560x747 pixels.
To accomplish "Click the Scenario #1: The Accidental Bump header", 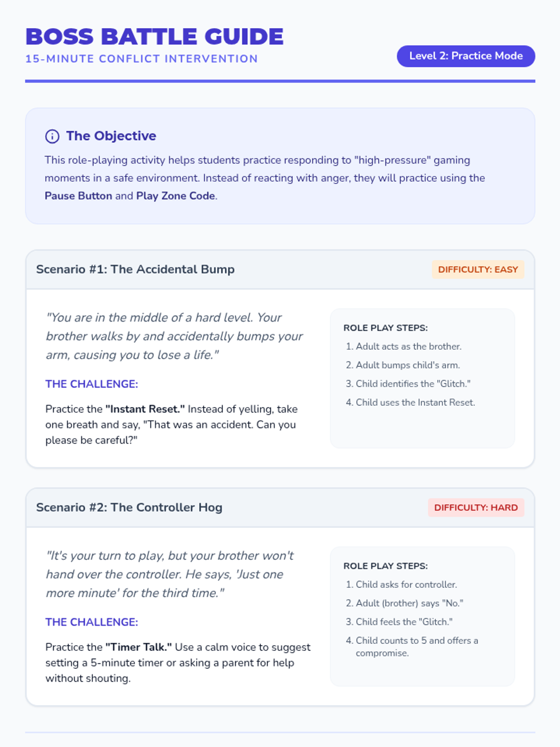I will 135,269.
